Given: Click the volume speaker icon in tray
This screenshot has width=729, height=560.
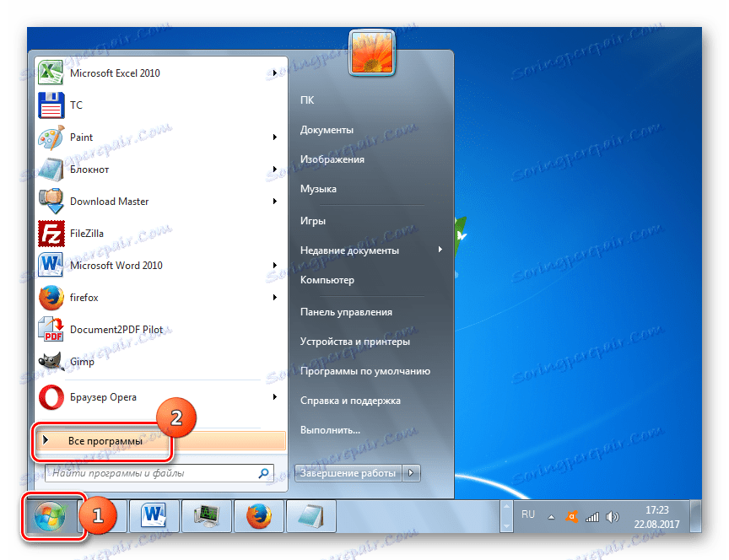Looking at the screenshot, I should point(612,516).
